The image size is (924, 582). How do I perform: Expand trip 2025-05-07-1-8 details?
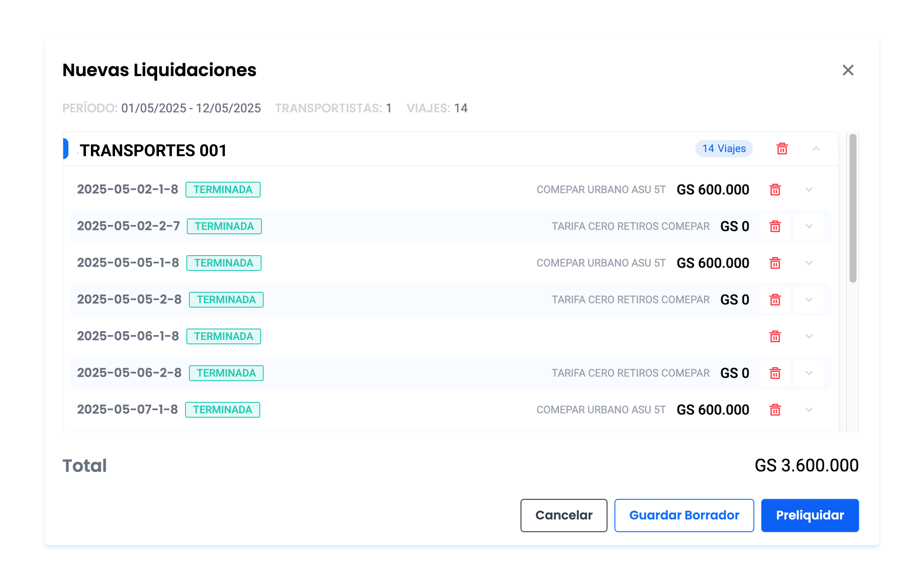(808, 410)
